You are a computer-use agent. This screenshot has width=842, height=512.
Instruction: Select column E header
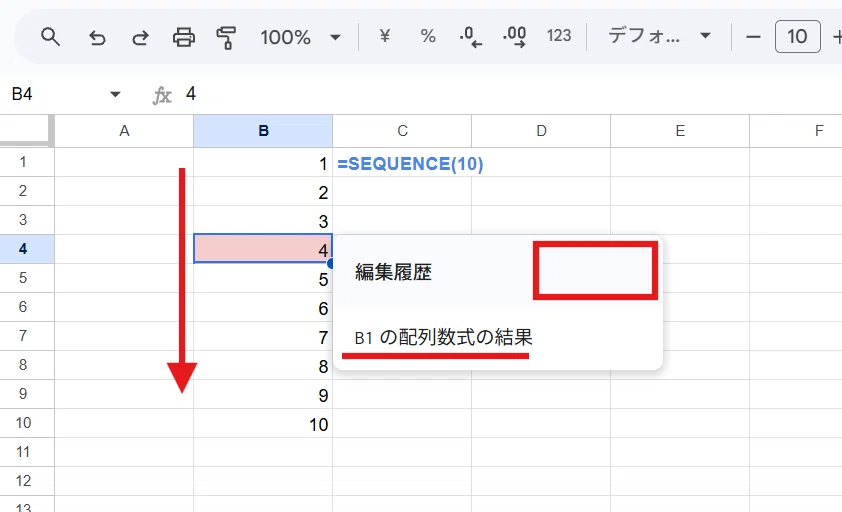click(680, 131)
